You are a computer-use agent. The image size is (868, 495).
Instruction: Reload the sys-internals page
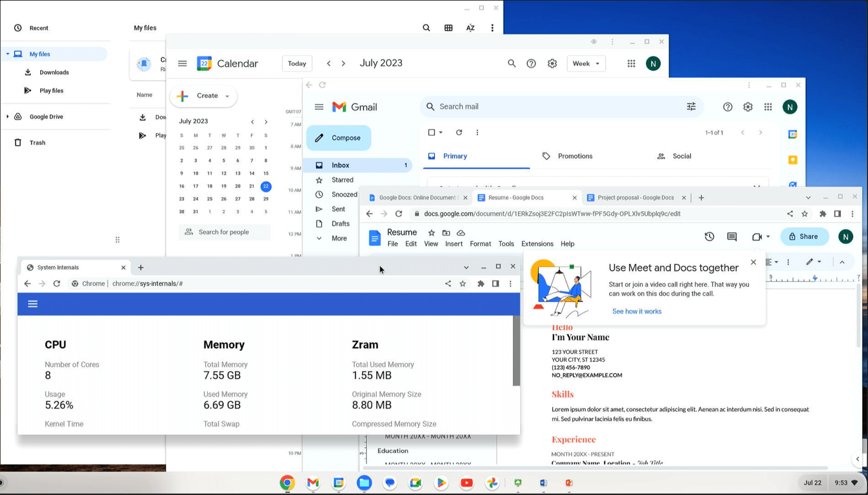coord(57,284)
